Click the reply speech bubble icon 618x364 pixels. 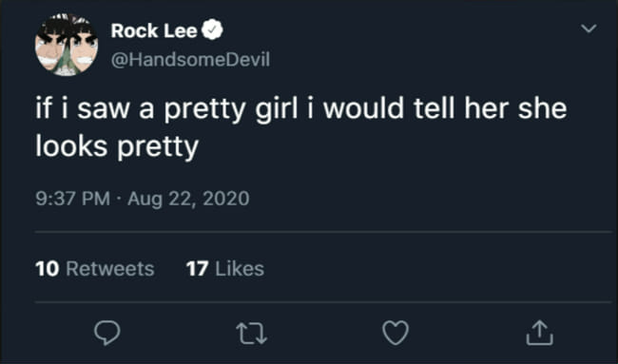pyautogui.click(x=107, y=333)
